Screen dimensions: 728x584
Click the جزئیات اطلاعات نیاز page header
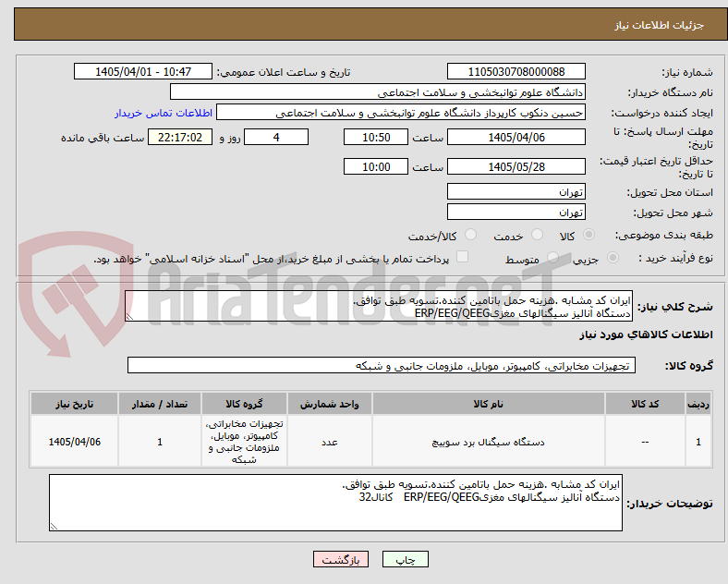(x=660, y=25)
